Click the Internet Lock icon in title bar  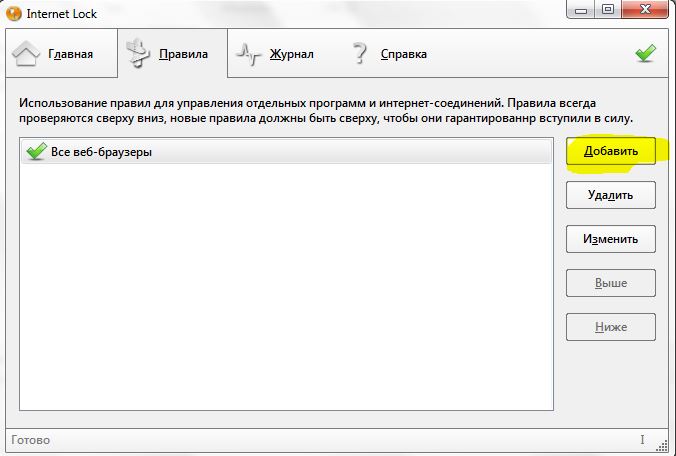(14, 13)
